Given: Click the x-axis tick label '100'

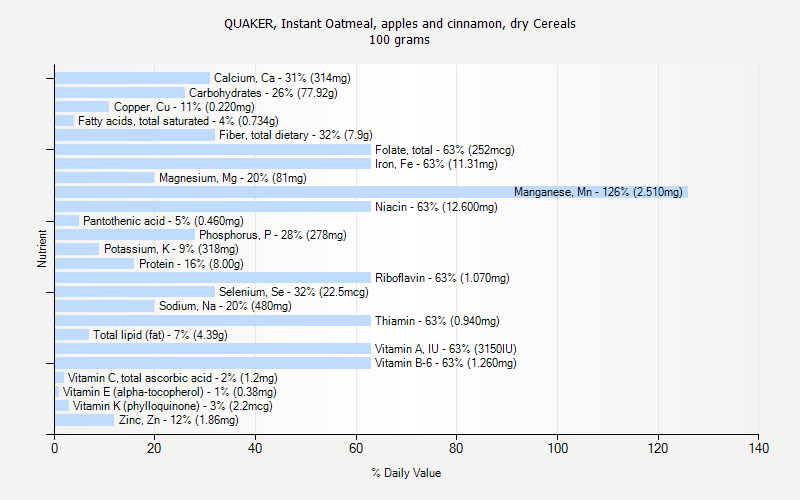Looking at the screenshot, I should [558, 448].
